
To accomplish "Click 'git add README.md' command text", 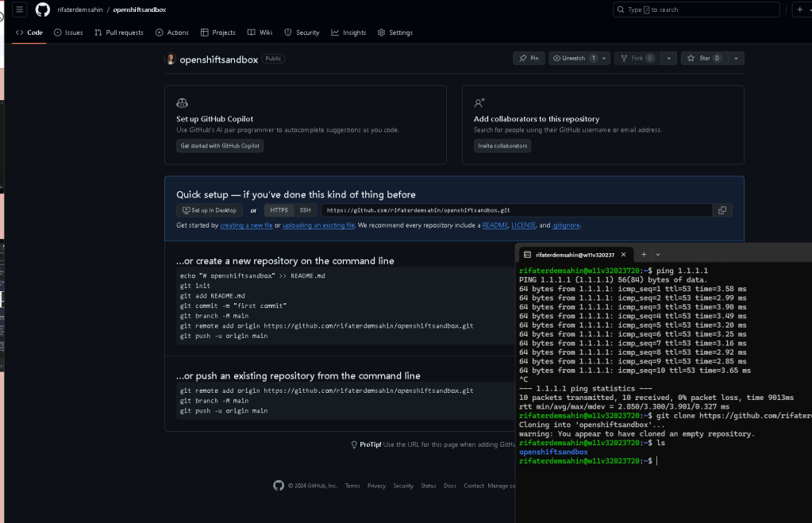I will coord(212,296).
